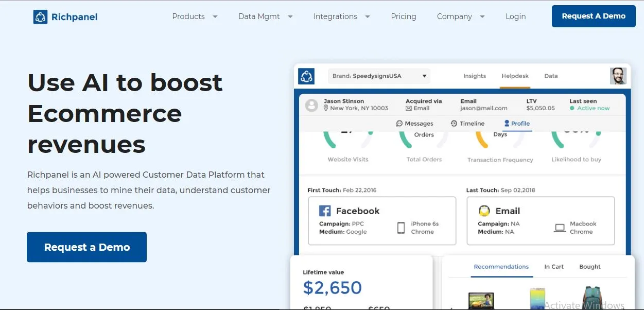
Task: Click the green Active now status dot
Action: pos(572,108)
